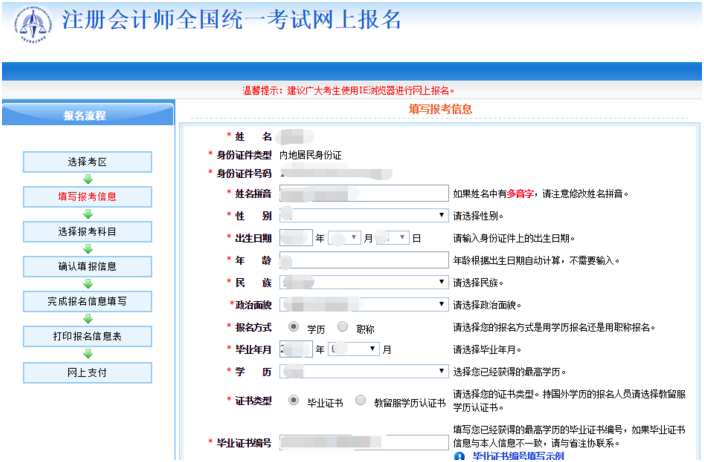Click the green arrow below 选择考区
The image size is (704, 462).
[88, 179]
